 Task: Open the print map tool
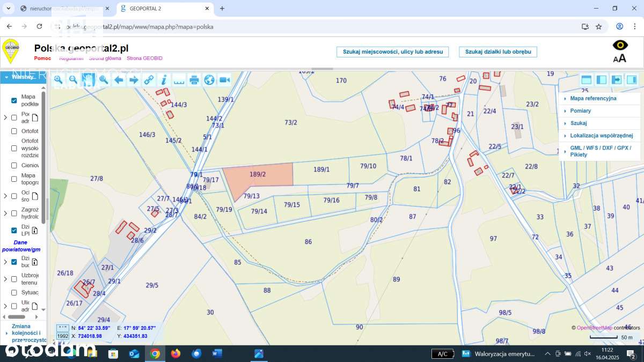[194, 80]
